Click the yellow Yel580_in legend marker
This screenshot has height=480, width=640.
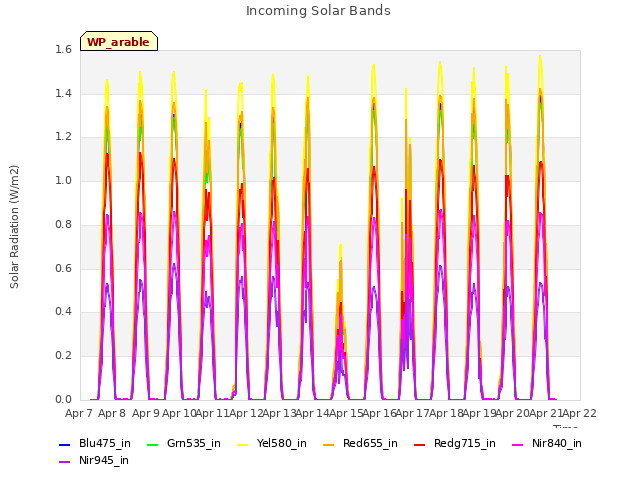pos(242,444)
